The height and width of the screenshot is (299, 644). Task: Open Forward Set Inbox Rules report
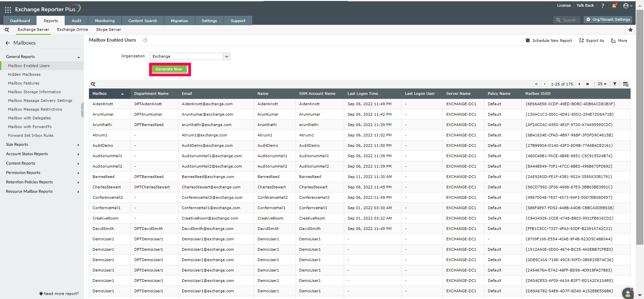coord(31,136)
